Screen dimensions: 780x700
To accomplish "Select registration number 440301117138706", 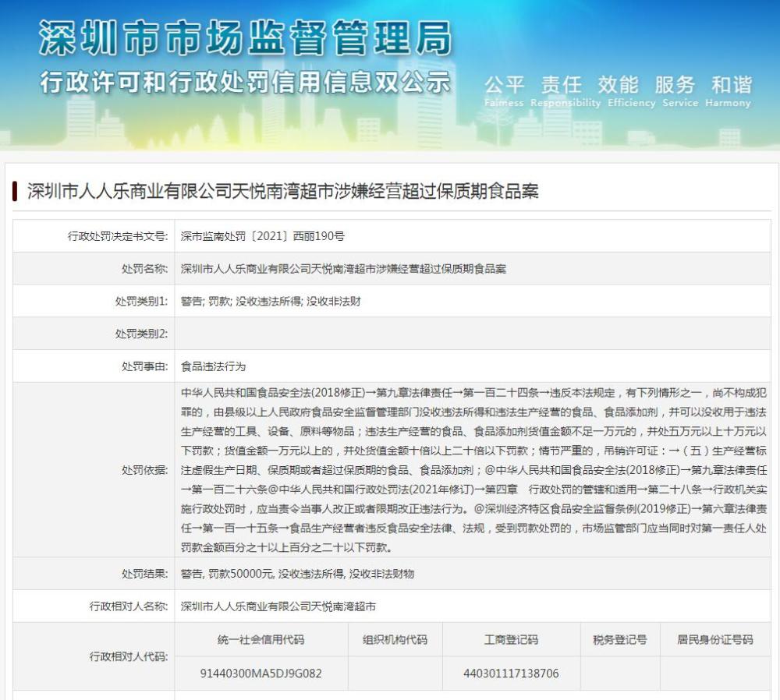I will tap(511, 673).
